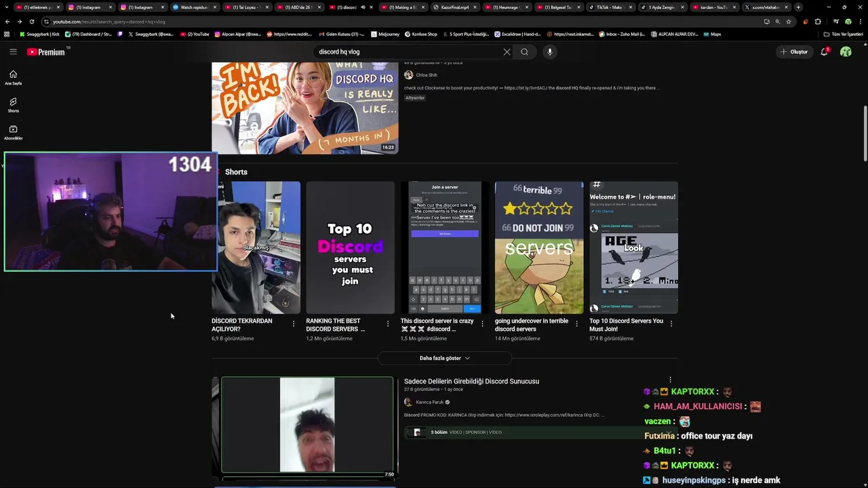Play the 'Top 10 Discord servers' short thumbnail
This screenshot has height=488, width=868.
[x=350, y=247]
